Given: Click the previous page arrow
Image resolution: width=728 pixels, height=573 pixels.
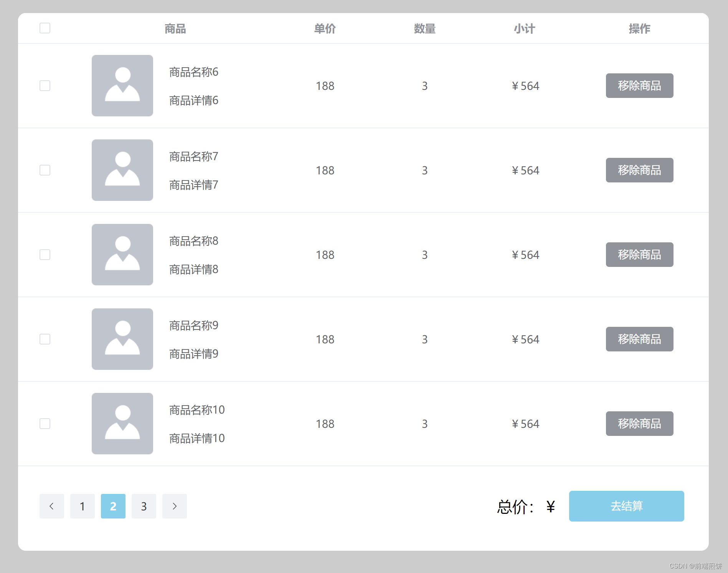Looking at the screenshot, I should pos(51,506).
